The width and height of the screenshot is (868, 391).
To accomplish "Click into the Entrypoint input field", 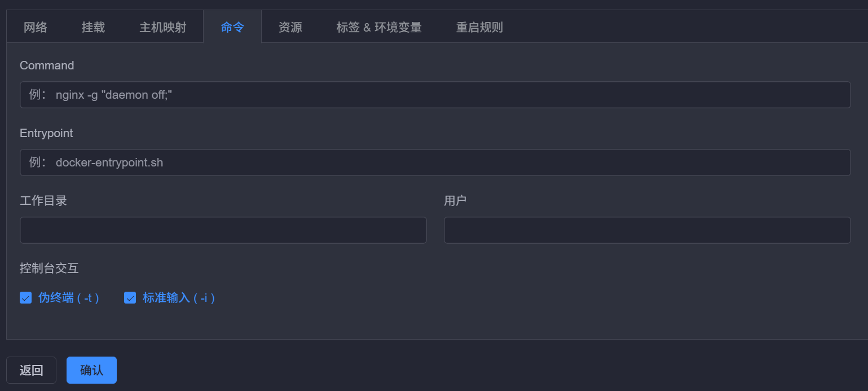I will pyautogui.click(x=435, y=162).
